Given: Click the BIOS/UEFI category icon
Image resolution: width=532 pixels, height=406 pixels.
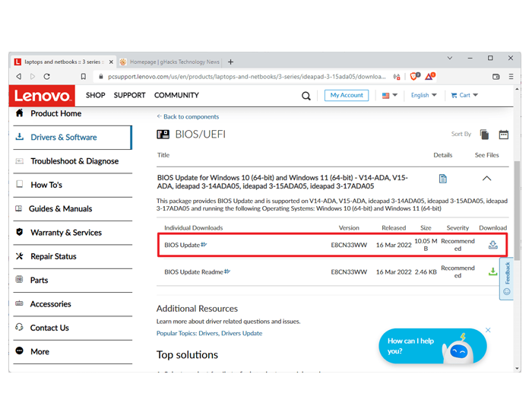Looking at the screenshot, I should pyautogui.click(x=163, y=135).
